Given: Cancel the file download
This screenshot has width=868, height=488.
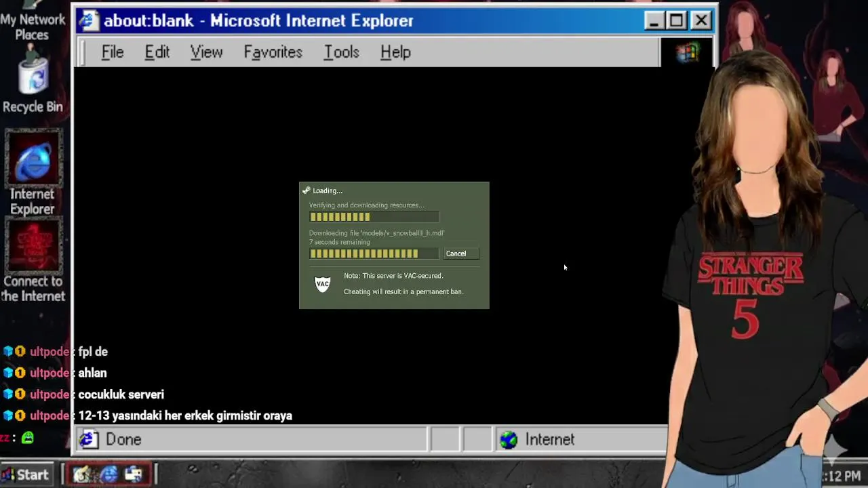Looking at the screenshot, I should pos(461,253).
